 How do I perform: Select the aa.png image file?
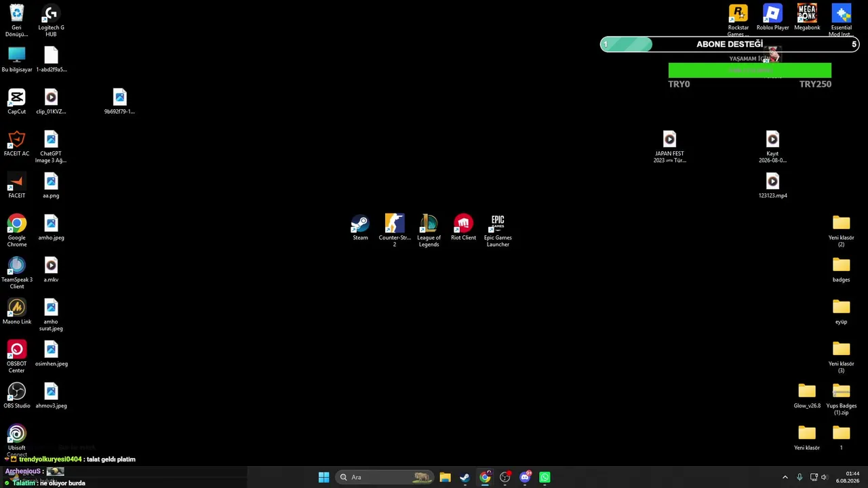pos(51,186)
